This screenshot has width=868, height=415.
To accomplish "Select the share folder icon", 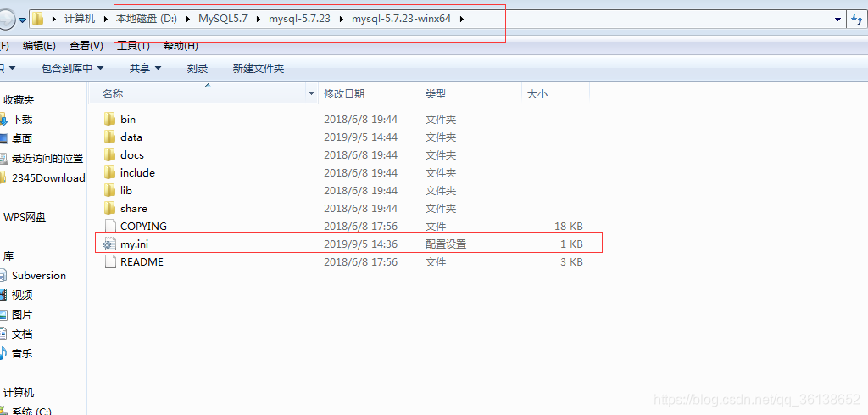I will pyautogui.click(x=109, y=208).
